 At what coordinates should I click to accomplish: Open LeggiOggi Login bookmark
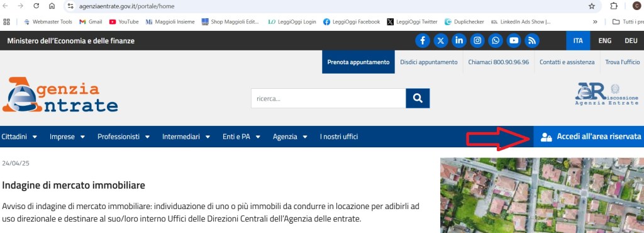pyautogui.click(x=292, y=22)
